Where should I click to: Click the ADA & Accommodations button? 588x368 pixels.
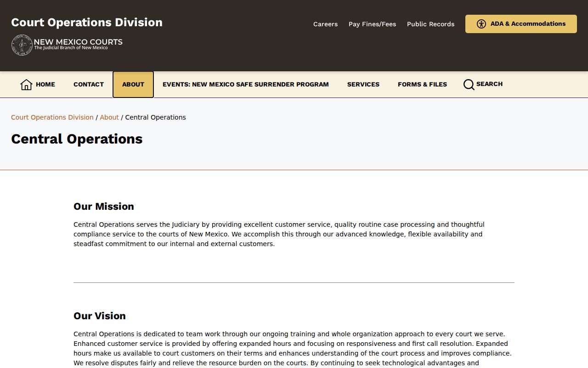click(x=521, y=24)
